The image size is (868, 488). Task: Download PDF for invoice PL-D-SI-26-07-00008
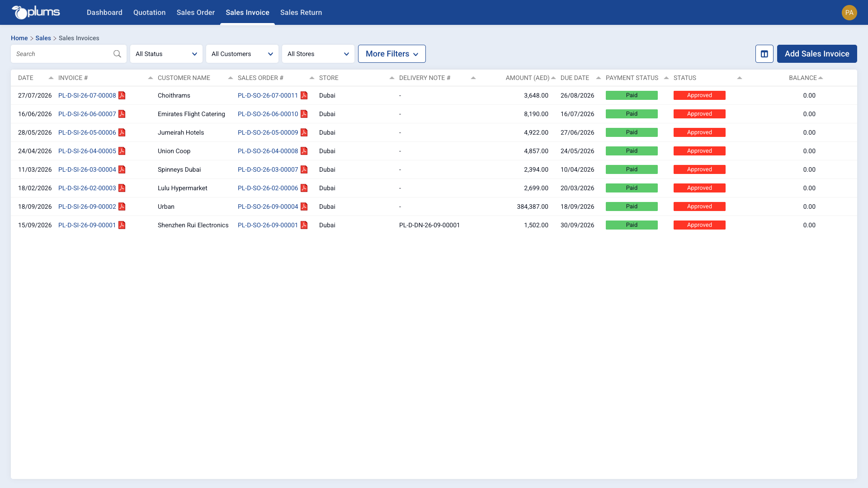[122, 95]
